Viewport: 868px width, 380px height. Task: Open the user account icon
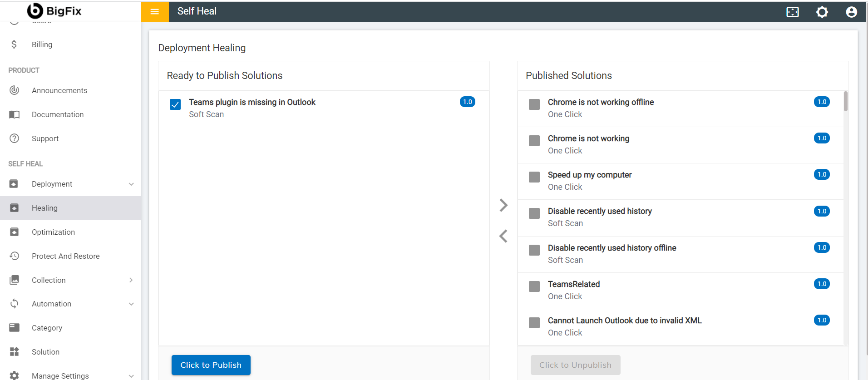[x=852, y=12]
